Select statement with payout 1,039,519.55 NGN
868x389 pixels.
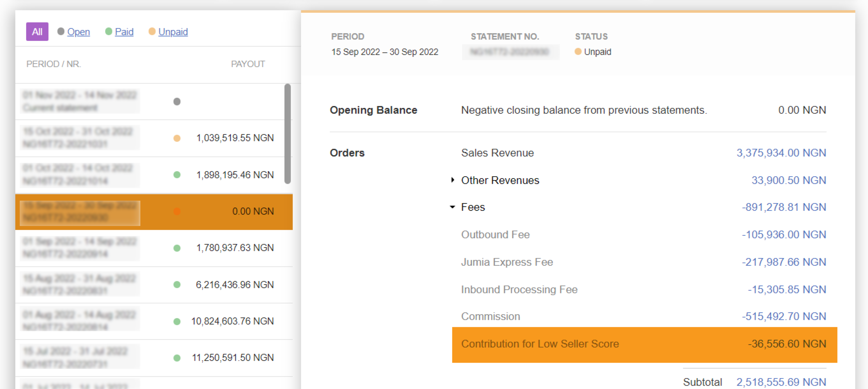point(235,138)
